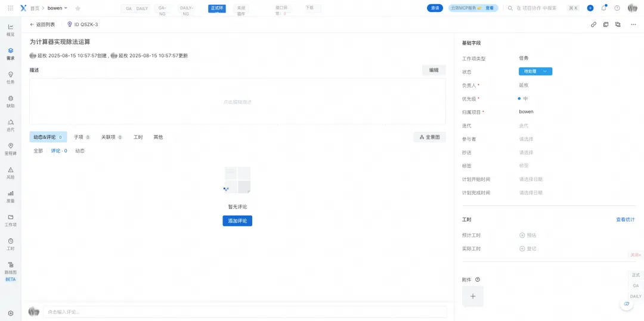Open the app grid launcher icon
644x321 pixels.
coord(11,8)
